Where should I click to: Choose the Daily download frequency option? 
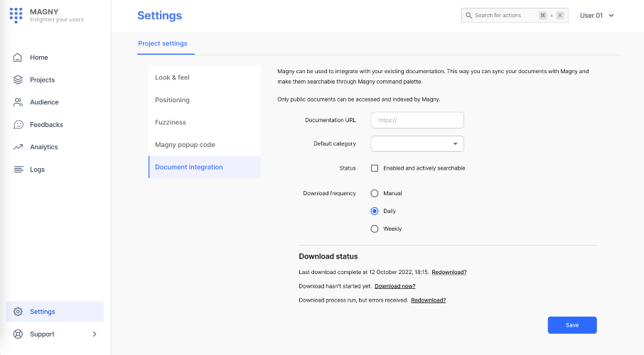coord(375,211)
